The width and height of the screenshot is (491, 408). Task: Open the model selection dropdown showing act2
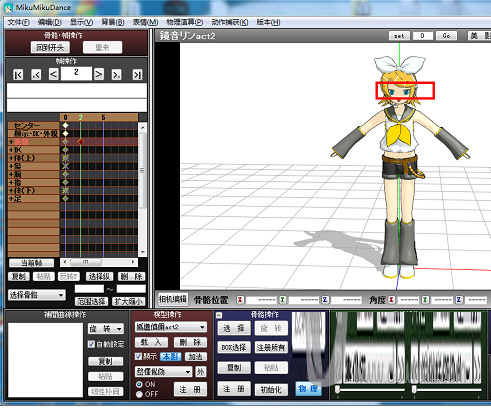171,327
